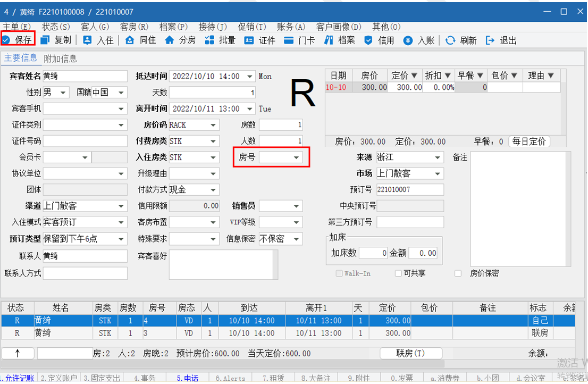
Task: Click the 预订号 221010007 field
Action: 410,189
